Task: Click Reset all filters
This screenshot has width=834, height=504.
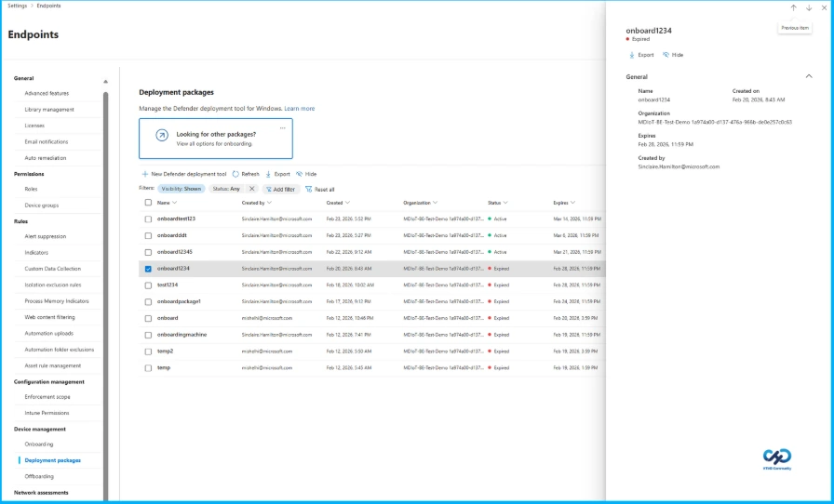Action: (x=319, y=190)
